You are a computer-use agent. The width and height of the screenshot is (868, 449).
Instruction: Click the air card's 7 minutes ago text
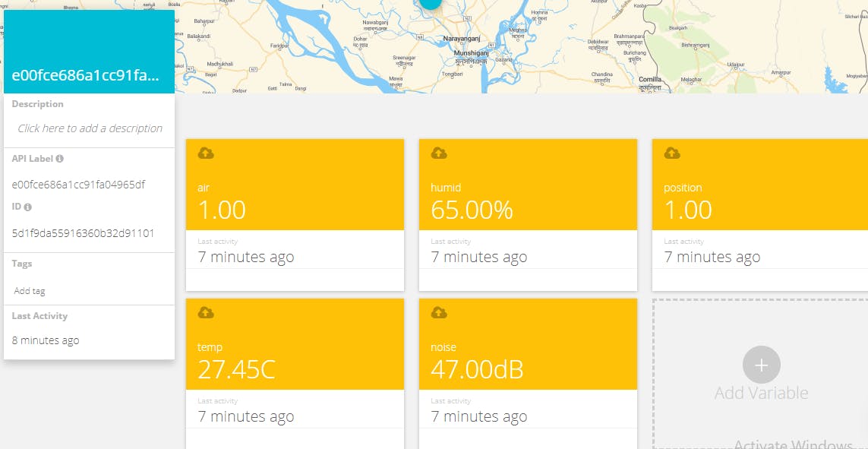pos(246,257)
